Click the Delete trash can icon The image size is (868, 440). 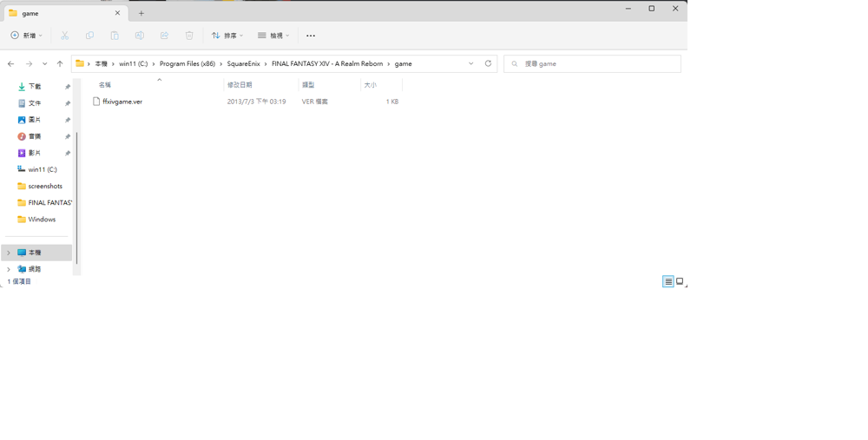pyautogui.click(x=189, y=36)
